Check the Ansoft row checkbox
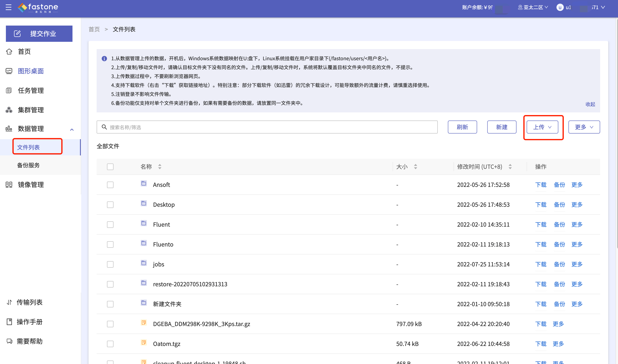Screen dimensions: 618x364 tap(110, 185)
